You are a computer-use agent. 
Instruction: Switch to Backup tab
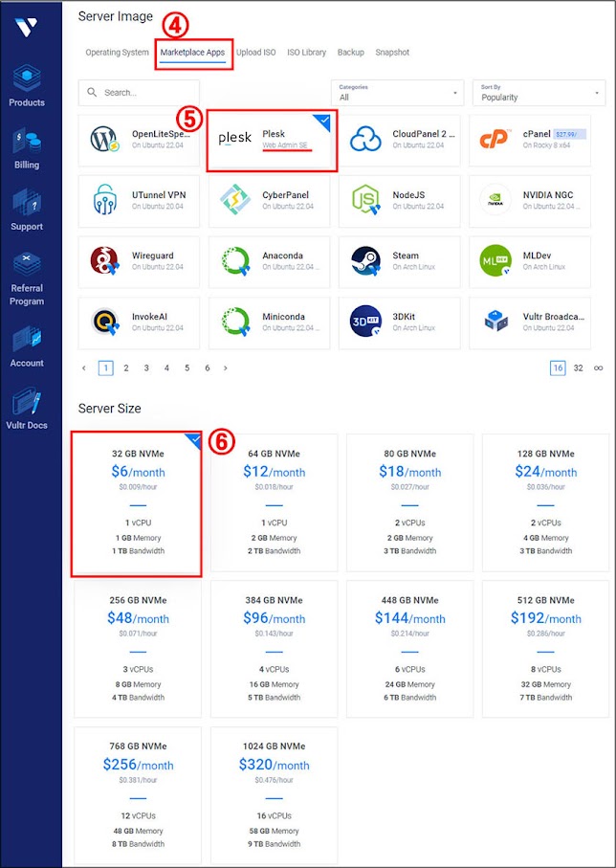point(351,53)
